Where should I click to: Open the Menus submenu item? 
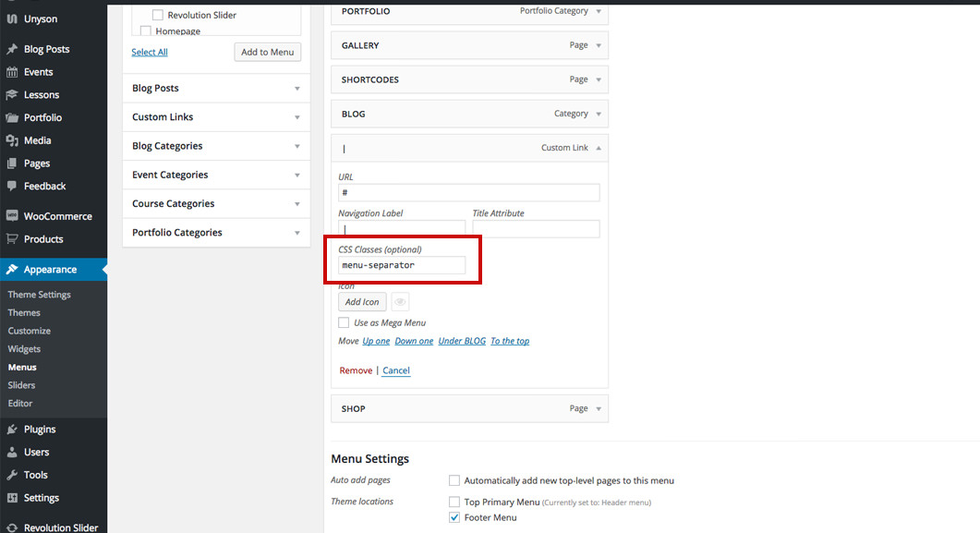(22, 367)
